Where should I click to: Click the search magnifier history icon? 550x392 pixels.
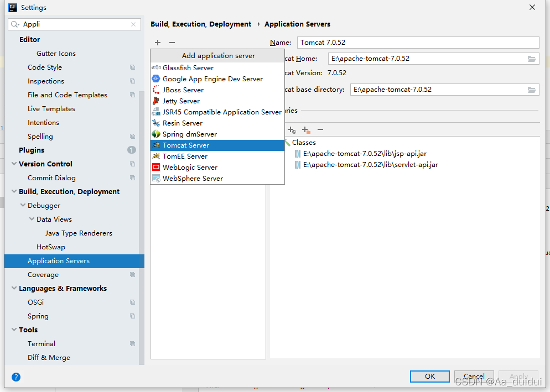click(x=15, y=24)
